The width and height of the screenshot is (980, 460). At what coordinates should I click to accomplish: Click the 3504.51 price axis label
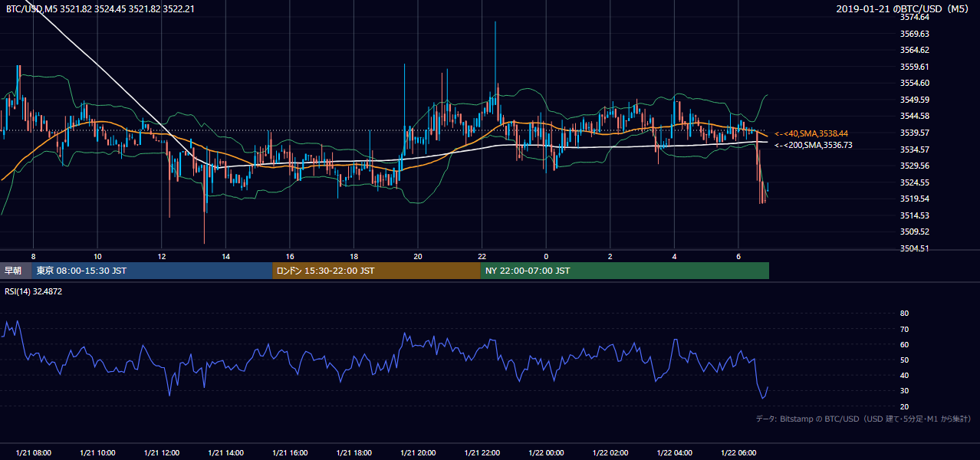(914, 248)
